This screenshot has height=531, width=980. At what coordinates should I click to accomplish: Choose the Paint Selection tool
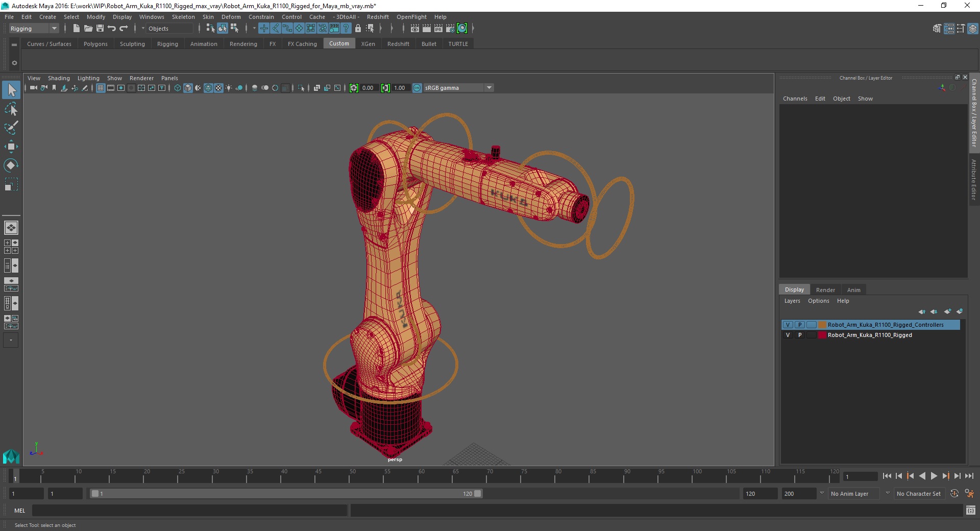11,128
